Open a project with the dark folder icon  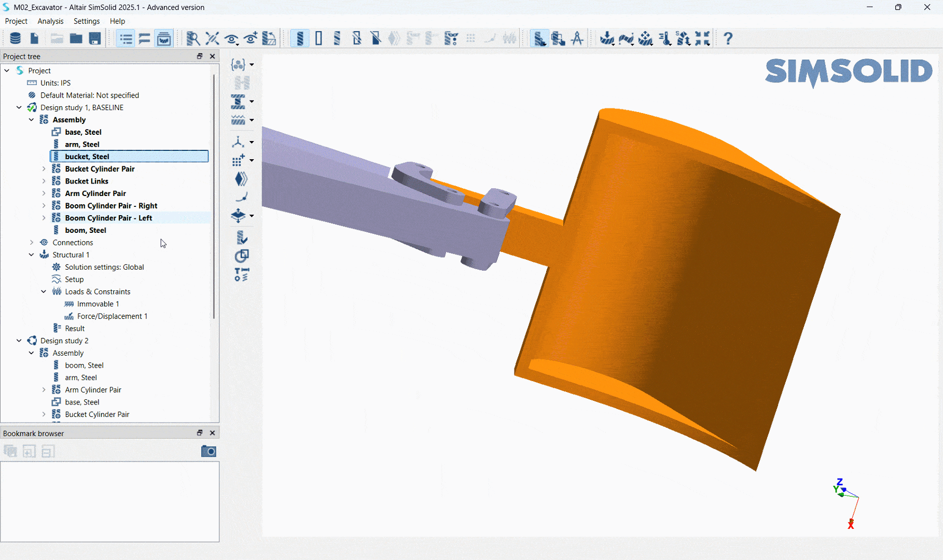point(76,38)
